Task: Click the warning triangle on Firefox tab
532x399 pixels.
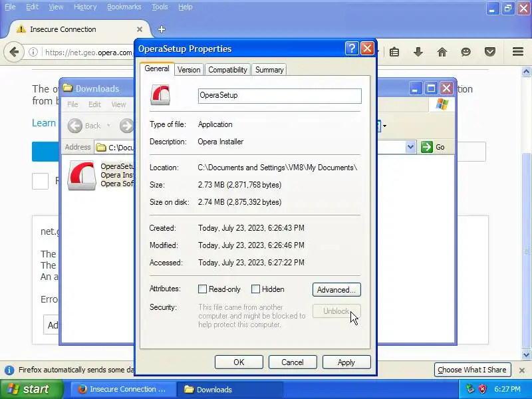Action: (x=21, y=29)
